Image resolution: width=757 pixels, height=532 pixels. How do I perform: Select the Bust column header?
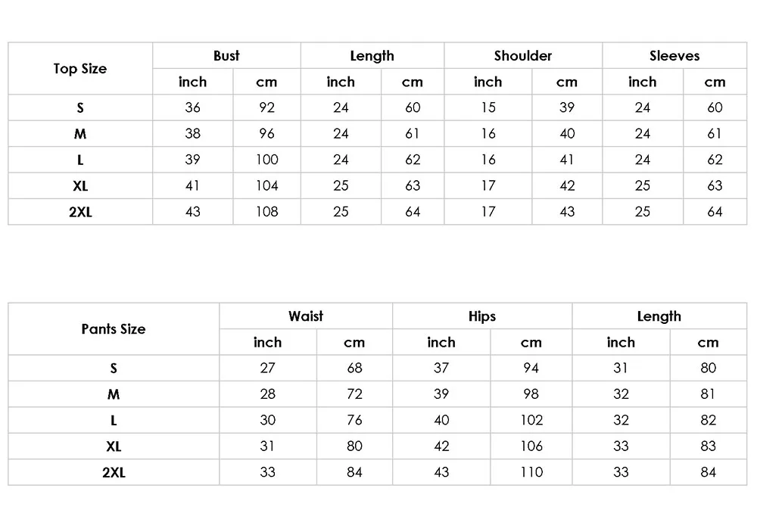(226, 55)
